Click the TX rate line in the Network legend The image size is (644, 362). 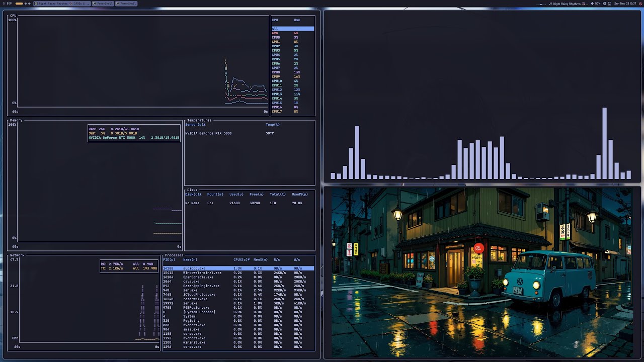coord(129,268)
